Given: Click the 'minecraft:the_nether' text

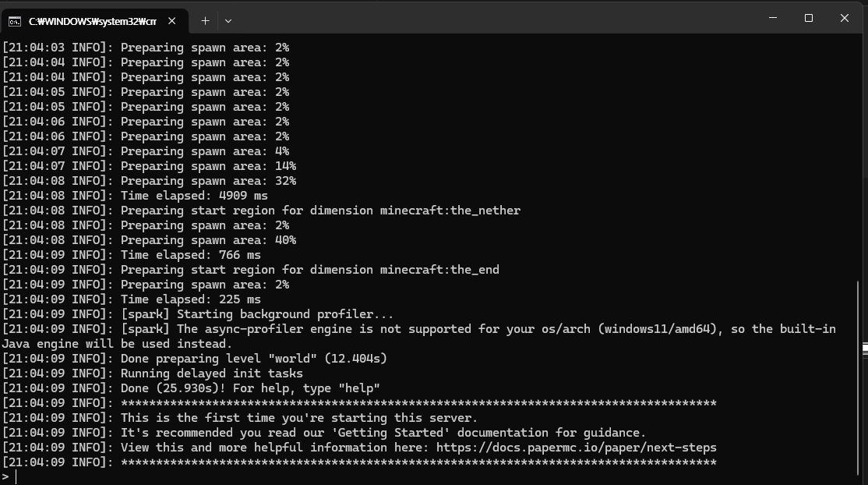Looking at the screenshot, I should click(x=450, y=211).
